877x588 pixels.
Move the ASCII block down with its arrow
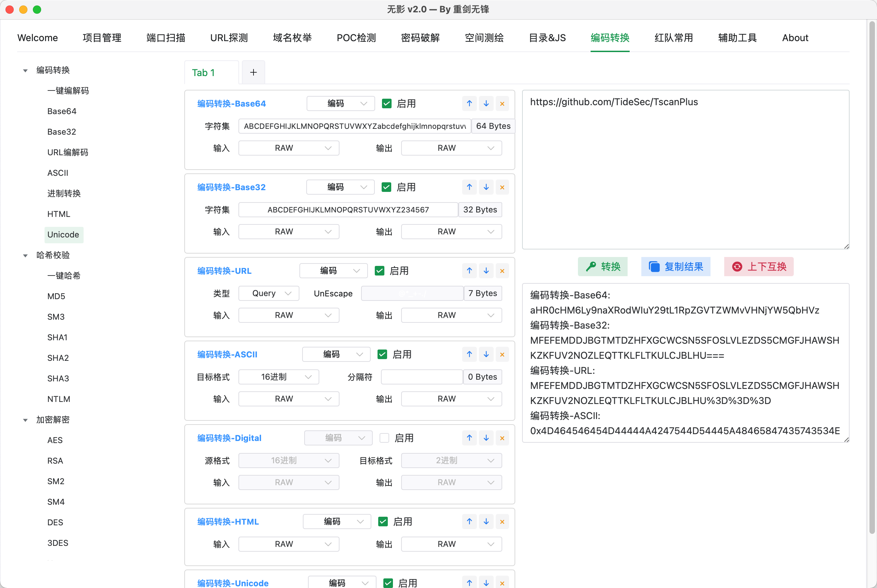[x=486, y=354]
